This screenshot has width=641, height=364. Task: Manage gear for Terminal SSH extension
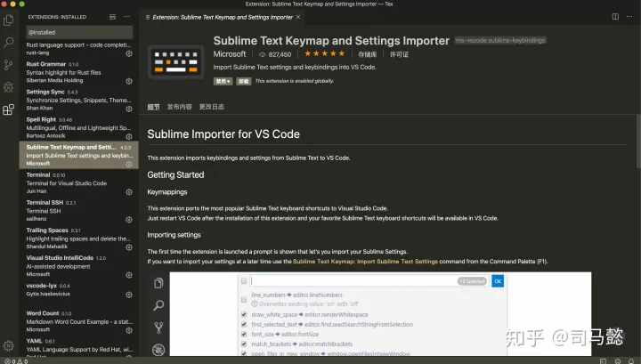point(129,220)
